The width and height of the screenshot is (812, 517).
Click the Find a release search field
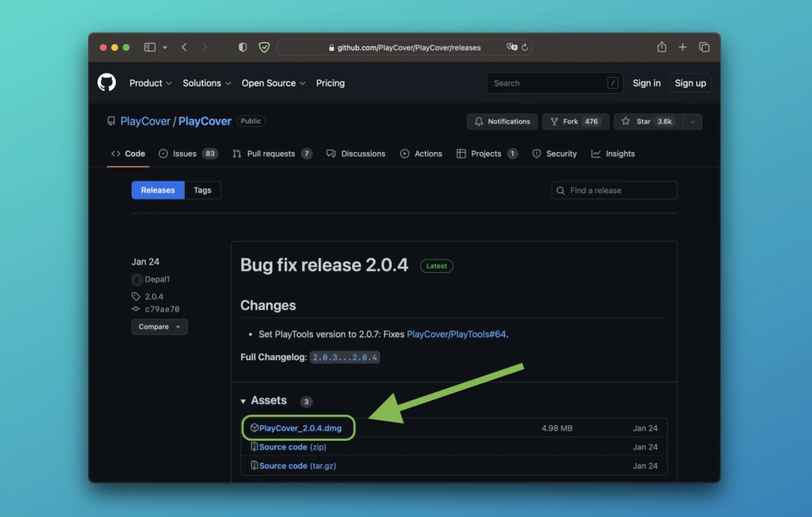pos(615,190)
